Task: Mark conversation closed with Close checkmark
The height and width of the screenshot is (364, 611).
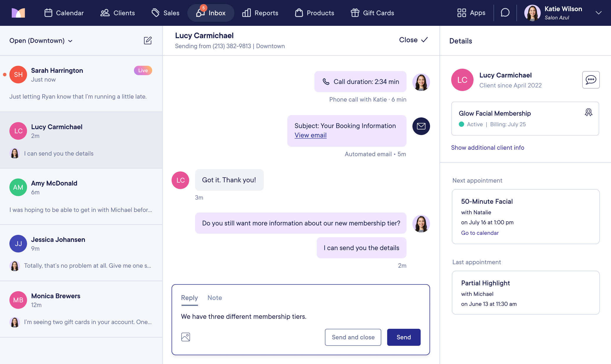Action: click(413, 40)
